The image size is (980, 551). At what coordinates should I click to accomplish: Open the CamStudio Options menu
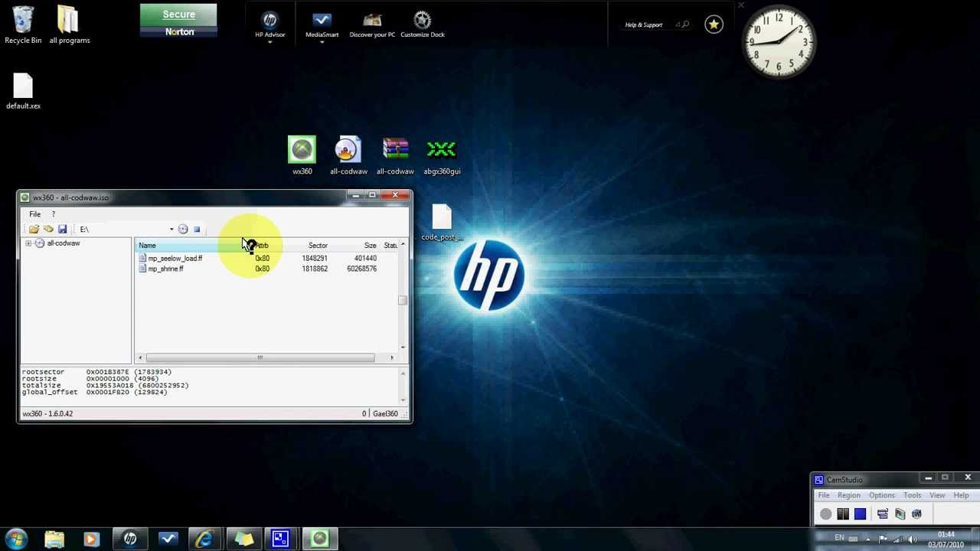tap(882, 496)
